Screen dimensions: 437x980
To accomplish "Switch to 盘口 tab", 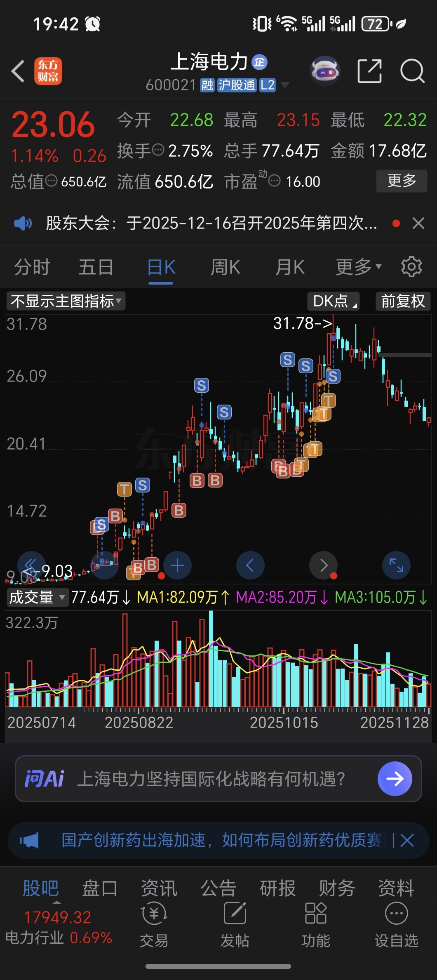I will 100,888.
